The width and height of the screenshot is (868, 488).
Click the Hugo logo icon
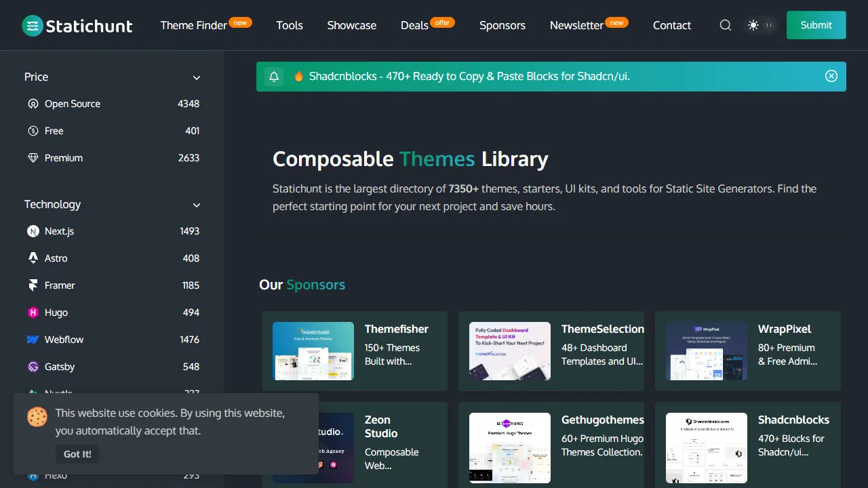[x=33, y=312]
